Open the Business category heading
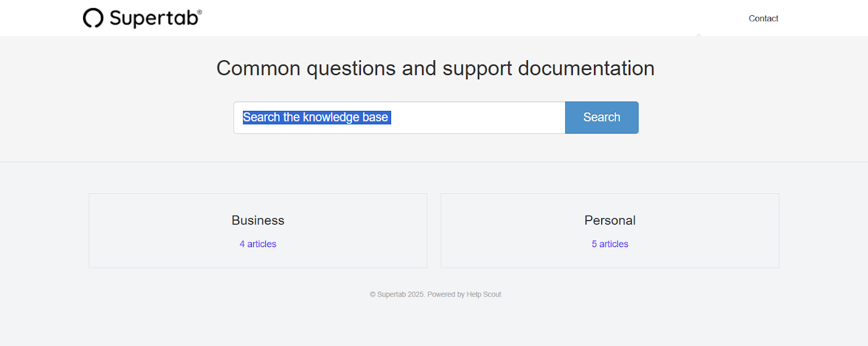The width and height of the screenshot is (868, 346). pos(258,221)
